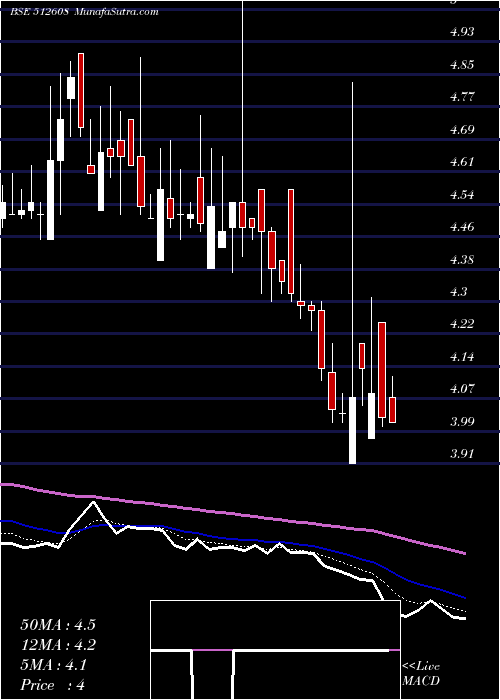500x700 pixels.
Task: Click the 4.14 price axis label
Action: [x=462, y=357]
